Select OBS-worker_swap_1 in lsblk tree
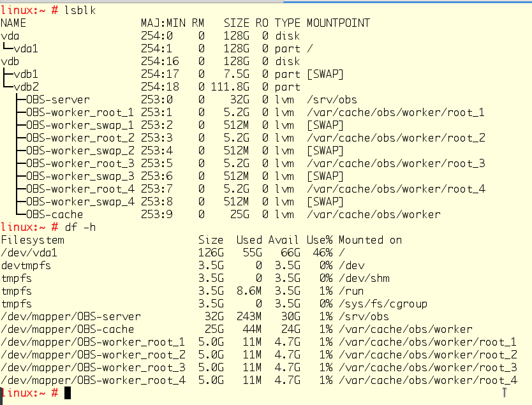 click(x=80, y=125)
